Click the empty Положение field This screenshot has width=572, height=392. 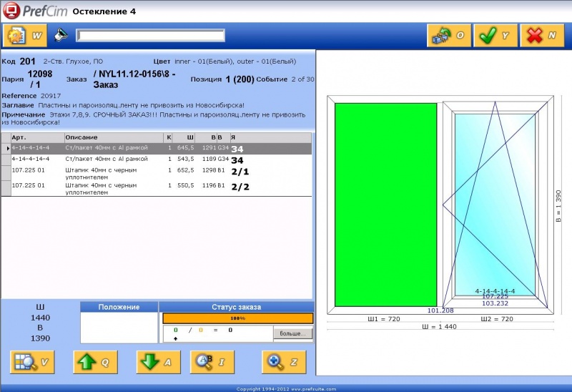tap(119, 328)
